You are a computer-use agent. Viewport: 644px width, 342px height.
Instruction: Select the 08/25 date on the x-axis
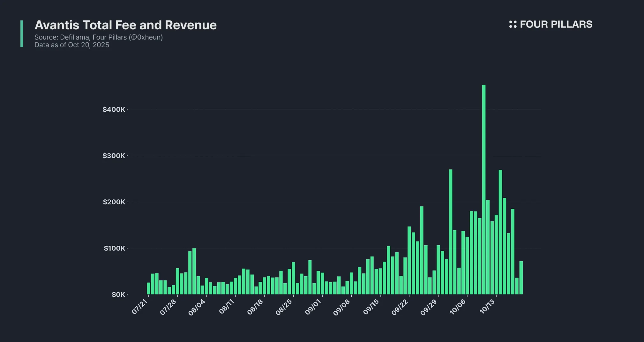pyautogui.click(x=284, y=308)
